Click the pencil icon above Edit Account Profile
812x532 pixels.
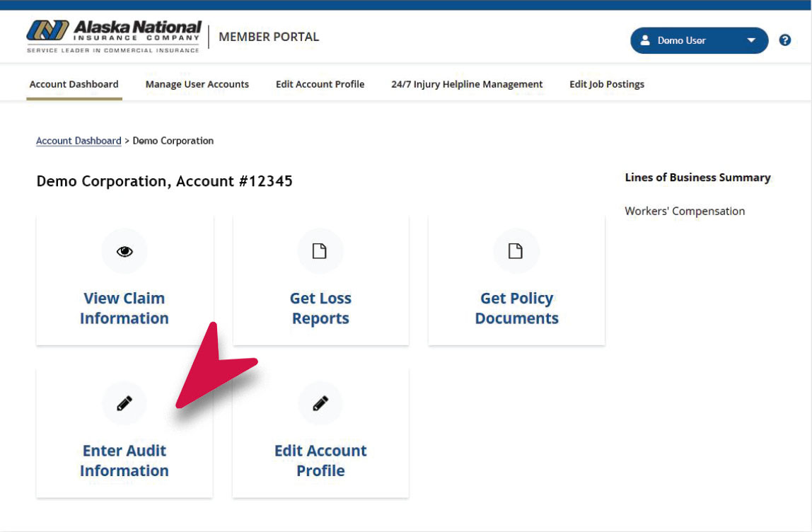click(x=320, y=403)
